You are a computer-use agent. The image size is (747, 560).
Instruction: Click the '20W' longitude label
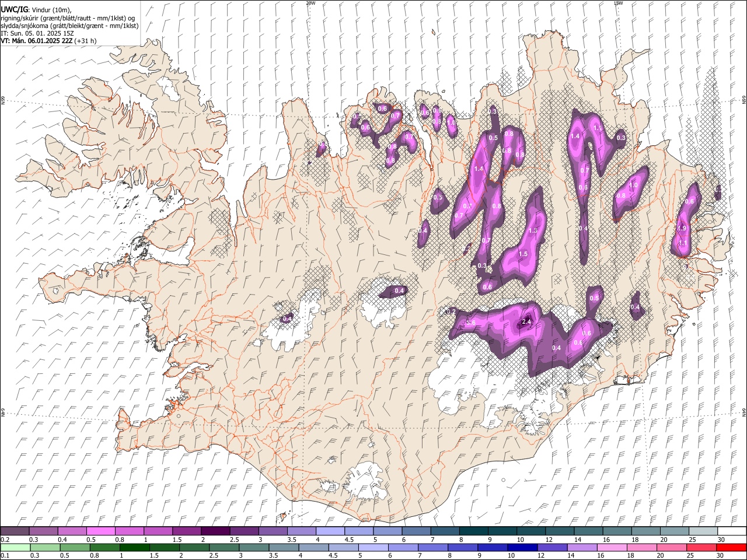point(310,3)
